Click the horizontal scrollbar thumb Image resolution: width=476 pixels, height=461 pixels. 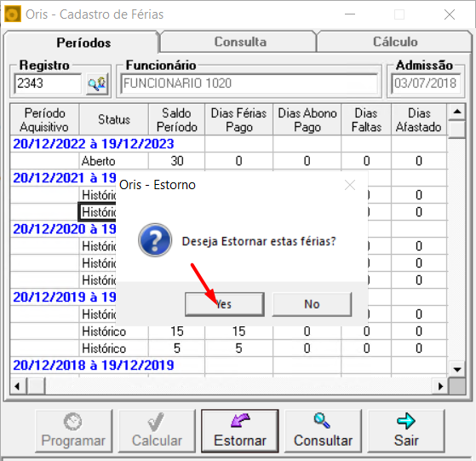pos(36,386)
